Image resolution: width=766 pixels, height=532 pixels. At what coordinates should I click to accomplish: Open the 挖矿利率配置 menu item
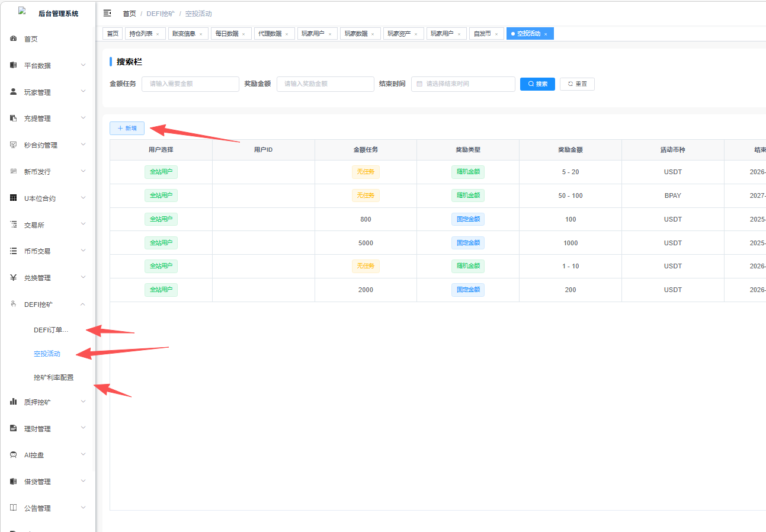click(x=54, y=377)
